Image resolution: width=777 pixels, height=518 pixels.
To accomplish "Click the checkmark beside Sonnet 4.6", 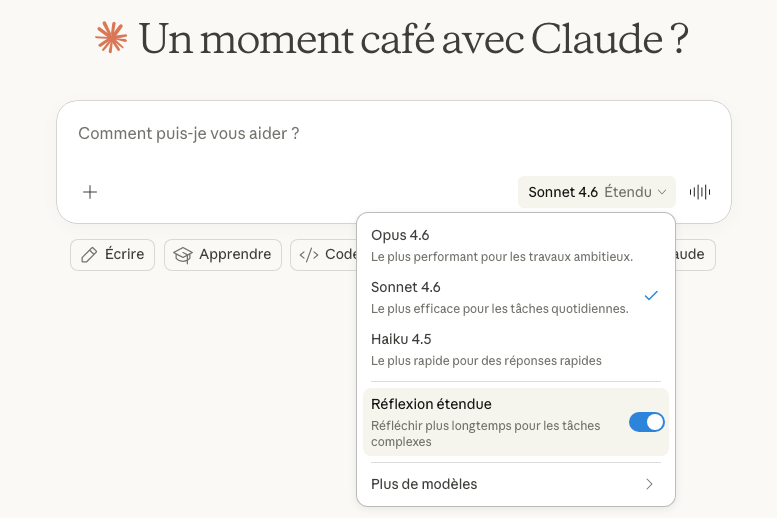I will coord(651,296).
